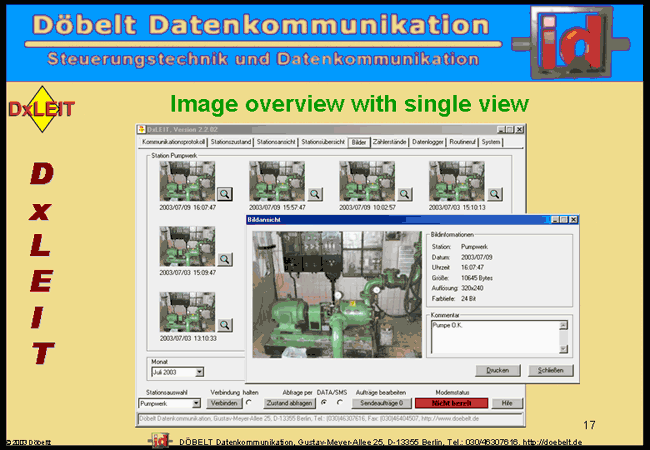Click the 24 Bit Farbtiefe value
650x450 pixels.
tap(468, 298)
